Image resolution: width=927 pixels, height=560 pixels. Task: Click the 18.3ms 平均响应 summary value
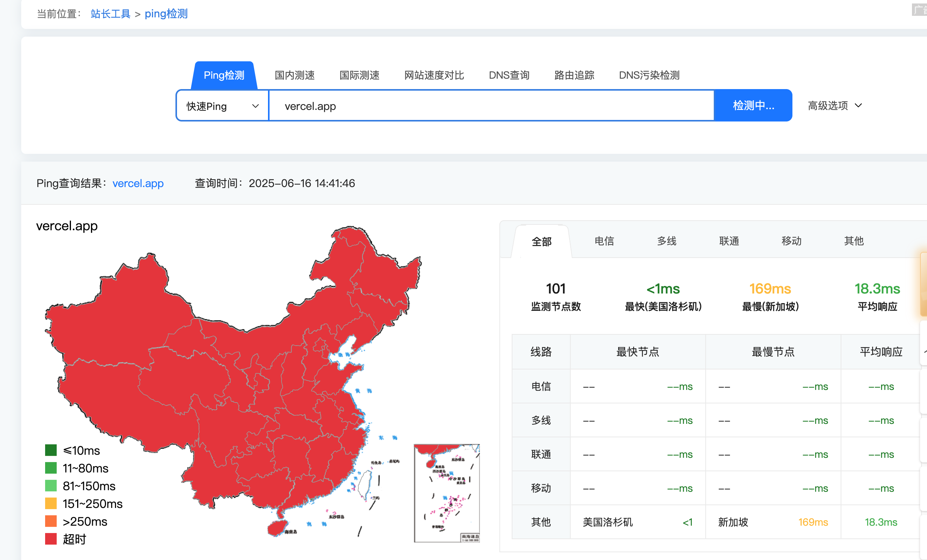[877, 288]
